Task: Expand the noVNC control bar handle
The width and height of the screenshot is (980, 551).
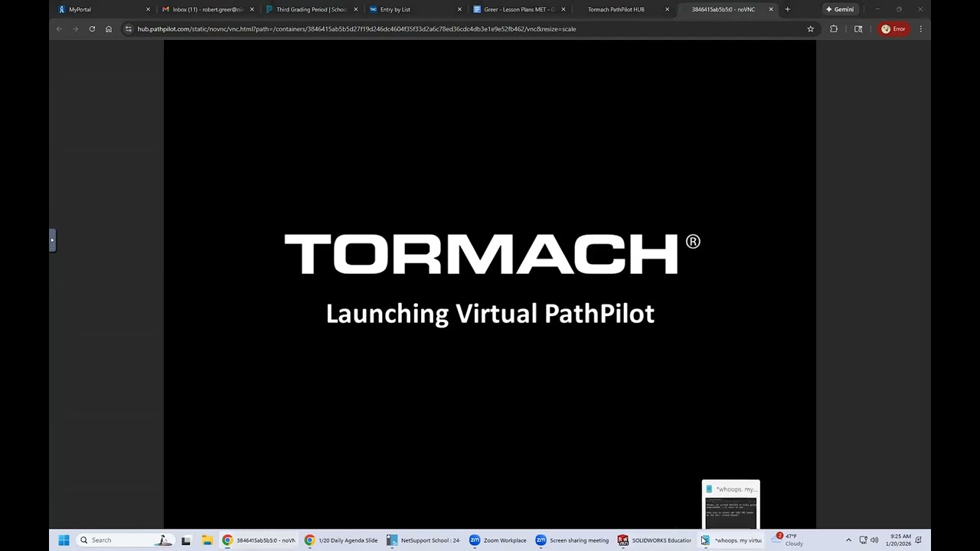Action: pos(52,240)
